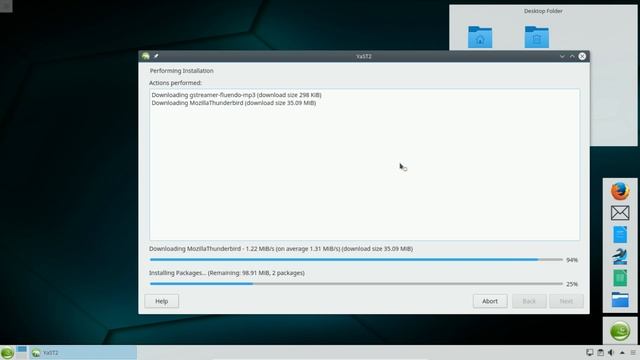640x360 pixels.
Task: Open the panel settings hamburger icon
Action: [633, 353]
